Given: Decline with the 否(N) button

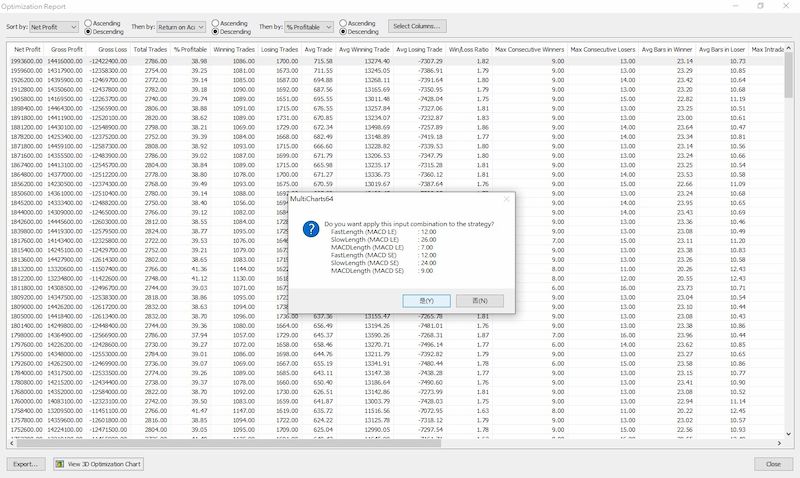Looking at the screenshot, I should (x=480, y=301).
